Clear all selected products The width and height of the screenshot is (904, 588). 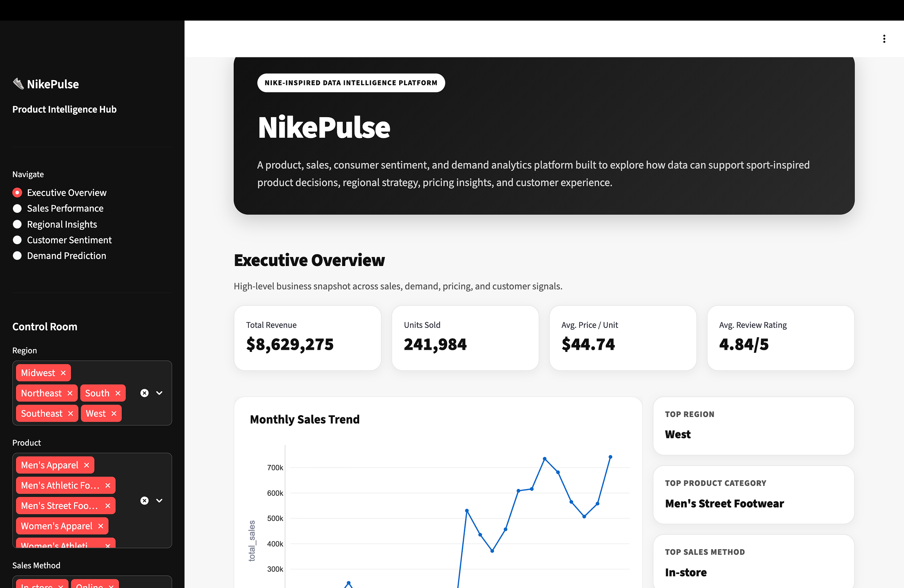144,501
